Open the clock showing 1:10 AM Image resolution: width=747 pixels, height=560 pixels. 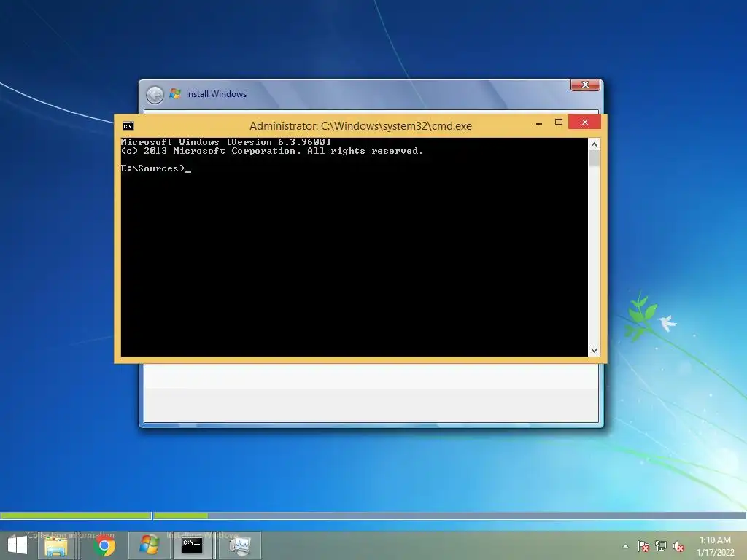pyautogui.click(x=715, y=546)
